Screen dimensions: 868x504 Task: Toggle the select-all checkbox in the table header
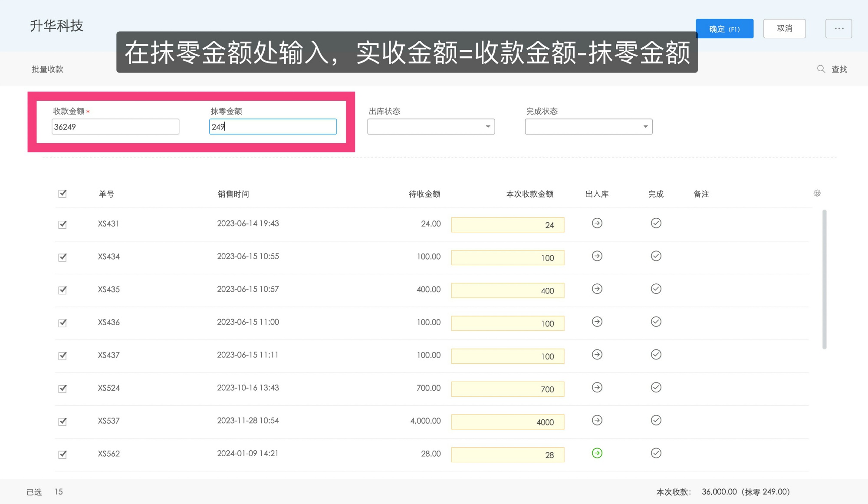point(62,194)
